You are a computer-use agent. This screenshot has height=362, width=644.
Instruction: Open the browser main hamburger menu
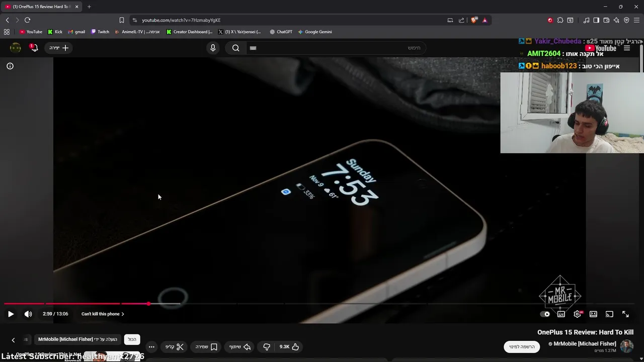pyautogui.click(x=636, y=20)
